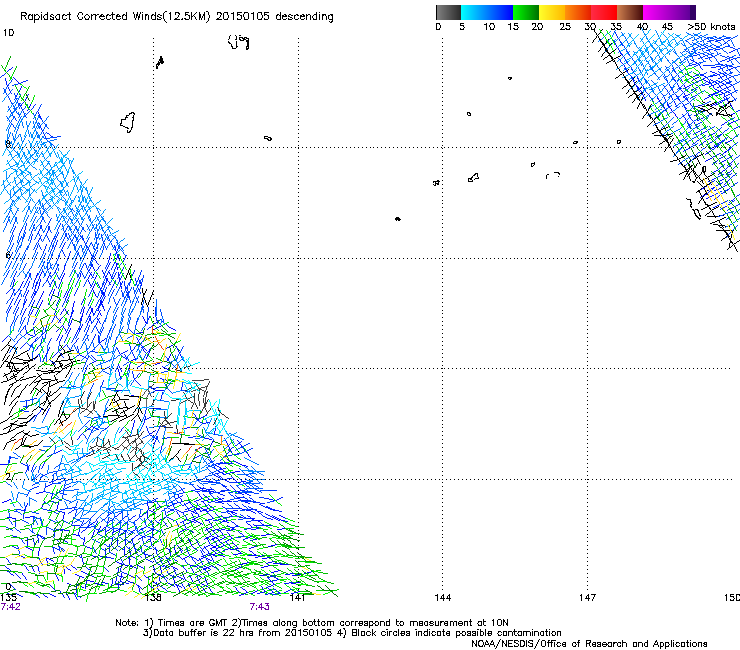The image size is (740, 650).
Task: Click the legend scale value '45'
Action: coord(667,26)
